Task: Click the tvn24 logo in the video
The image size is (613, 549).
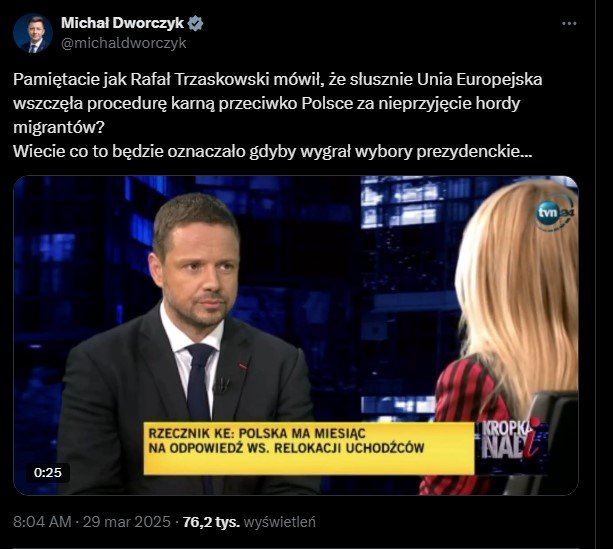Action: (x=554, y=212)
